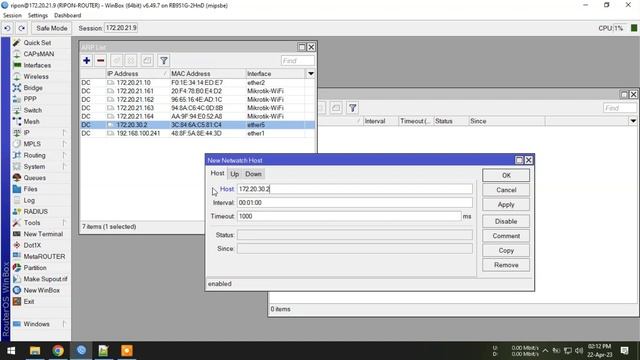Switch to the Up tab
Image resolution: width=640 pixels, height=360 pixels.
pyautogui.click(x=234, y=174)
